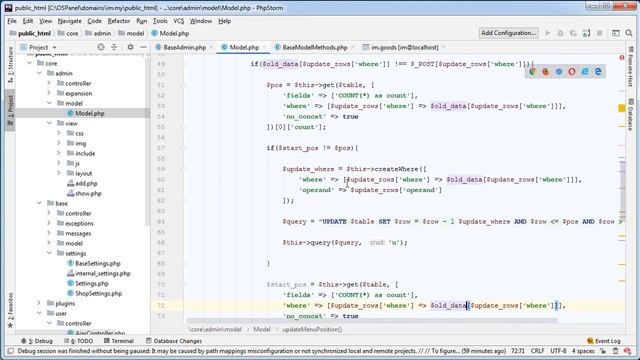Open Project panel settings gear

130,47
